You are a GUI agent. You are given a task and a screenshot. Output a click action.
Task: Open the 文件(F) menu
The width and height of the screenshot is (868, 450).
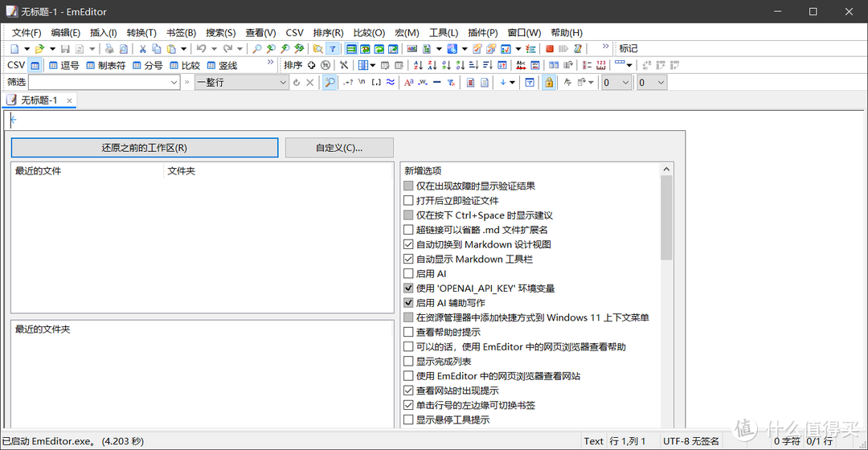[27, 33]
